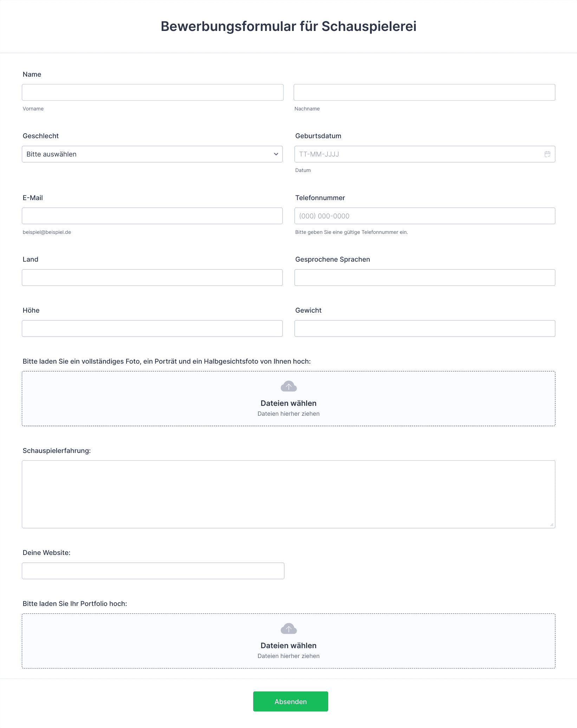This screenshot has width=577, height=728.
Task: Expand the Geschlecht dropdown arrow
Action: point(276,154)
